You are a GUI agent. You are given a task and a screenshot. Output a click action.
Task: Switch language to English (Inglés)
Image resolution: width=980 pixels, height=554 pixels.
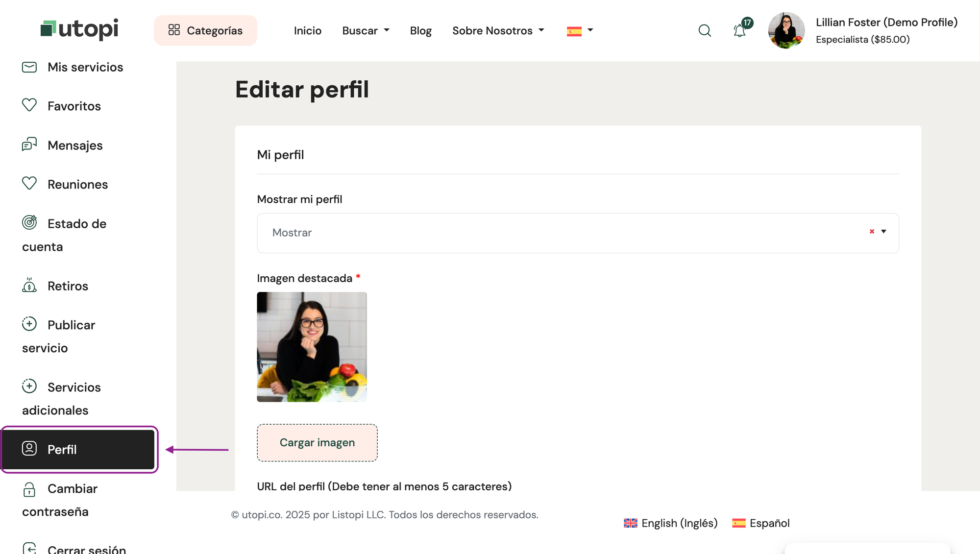pyautogui.click(x=670, y=523)
